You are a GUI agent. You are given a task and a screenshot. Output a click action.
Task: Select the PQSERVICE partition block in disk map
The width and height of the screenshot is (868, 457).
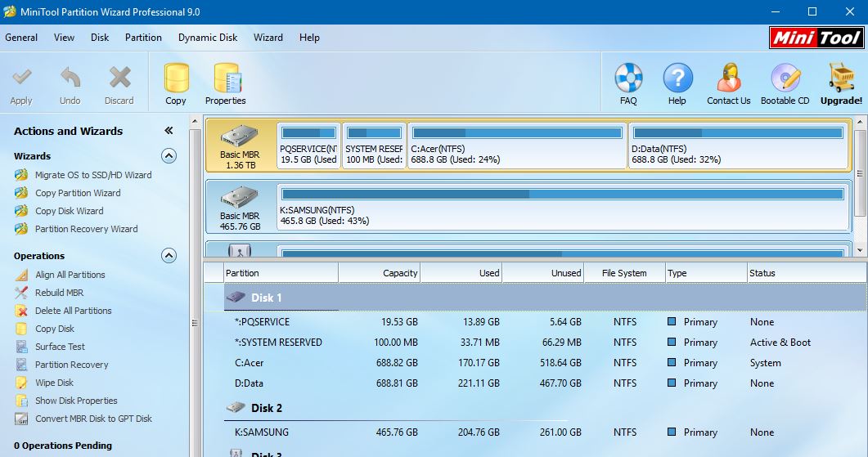(x=308, y=146)
